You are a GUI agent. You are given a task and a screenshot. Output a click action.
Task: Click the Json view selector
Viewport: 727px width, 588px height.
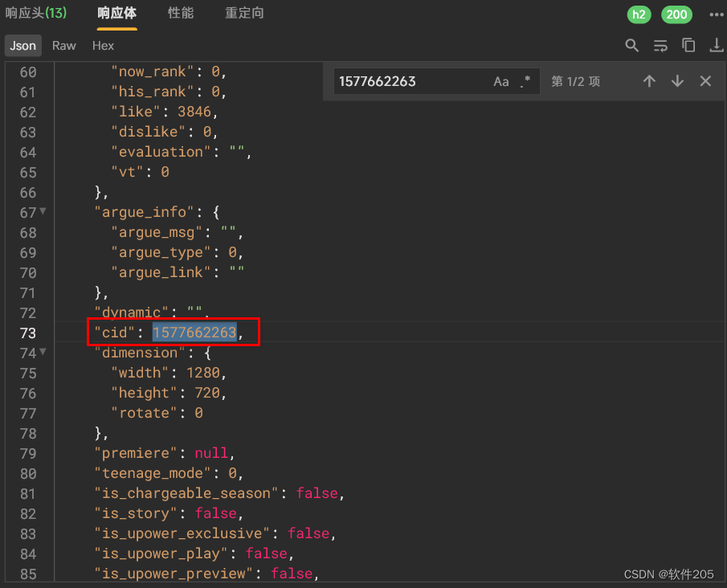(x=22, y=46)
